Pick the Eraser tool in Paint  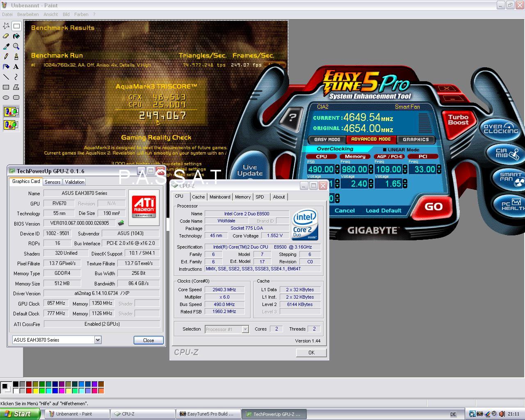[6, 36]
